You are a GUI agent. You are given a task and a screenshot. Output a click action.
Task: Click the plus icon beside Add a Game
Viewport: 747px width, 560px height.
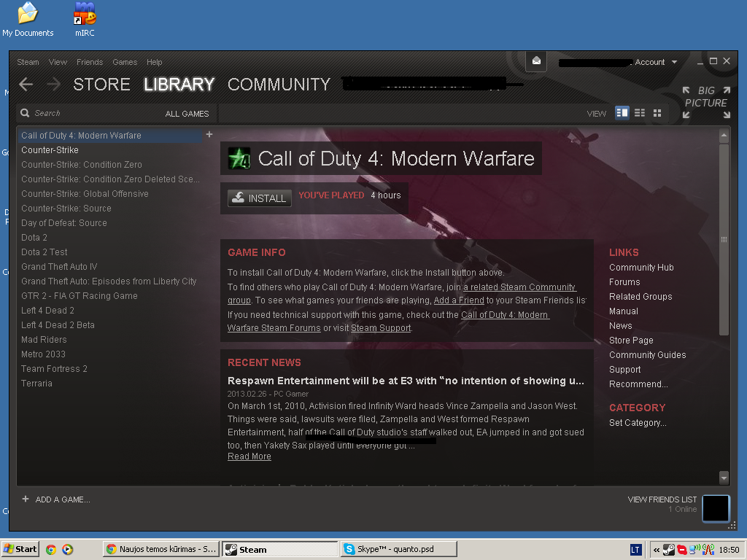coord(26,499)
